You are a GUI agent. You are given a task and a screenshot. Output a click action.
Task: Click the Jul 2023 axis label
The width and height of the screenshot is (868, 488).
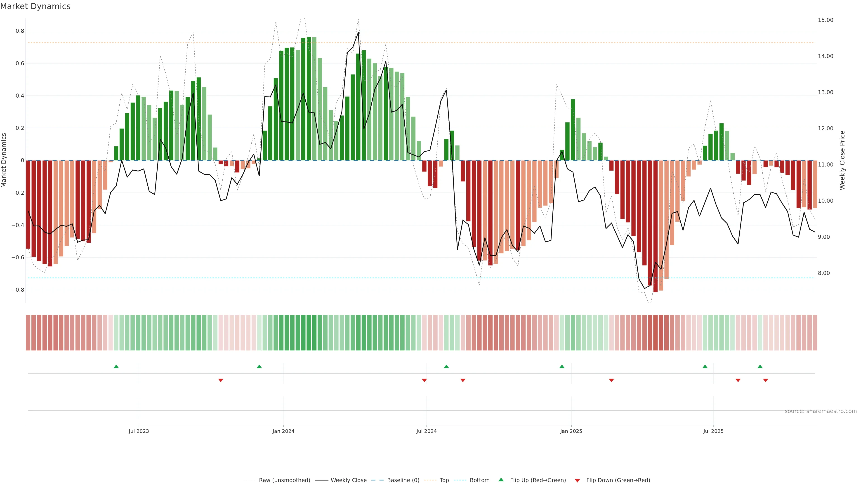[x=139, y=431]
